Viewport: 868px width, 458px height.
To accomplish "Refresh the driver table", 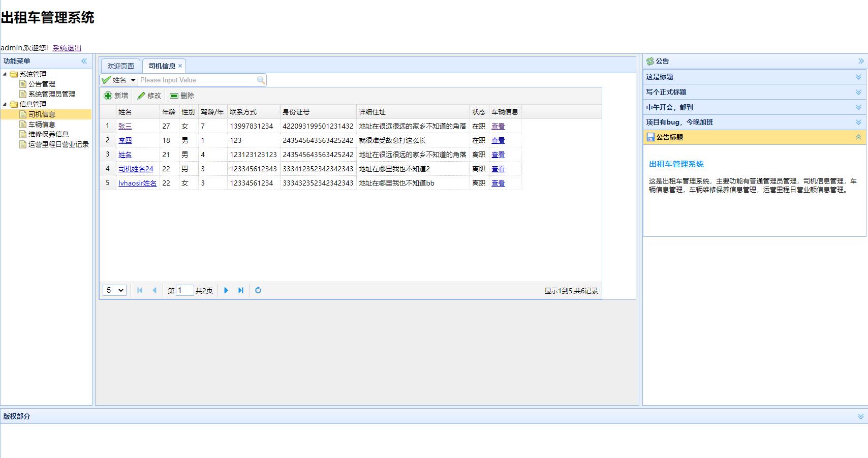I will 258,290.
